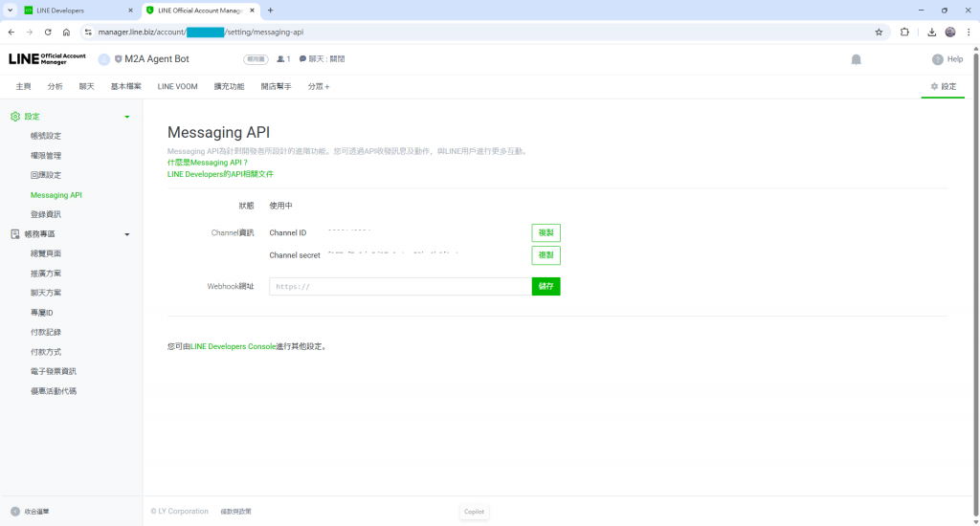Click the Webhook URL input field
The width and height of the screenshot is (980, 526).
pos(400,286)
